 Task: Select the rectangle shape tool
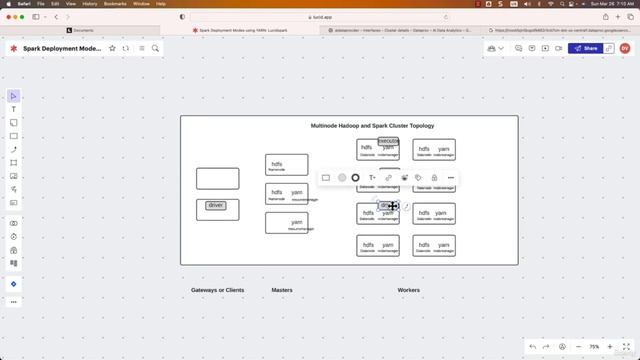pos(13,136)
